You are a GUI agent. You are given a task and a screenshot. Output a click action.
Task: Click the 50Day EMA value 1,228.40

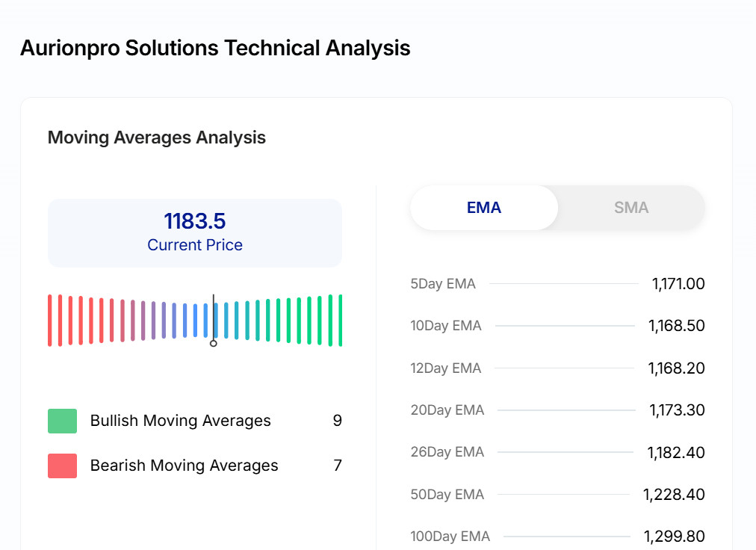coord(674,495)
